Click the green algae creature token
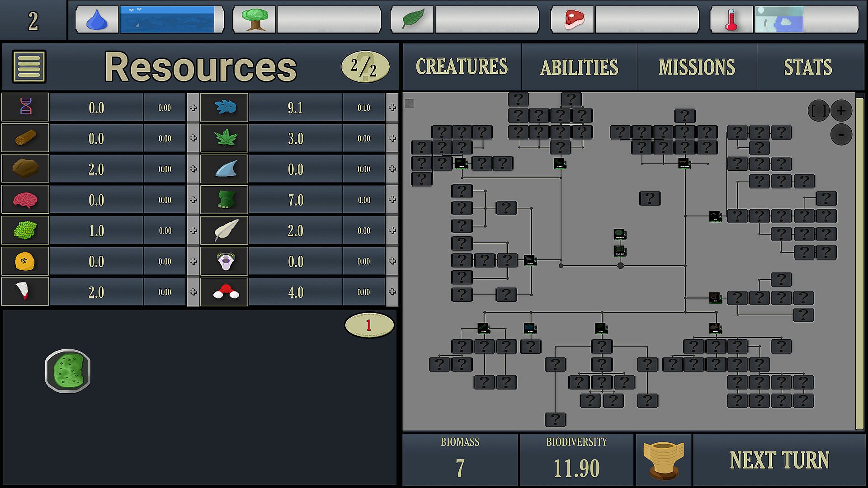Viewport: 868px width, 488px height. (x=68, y=371)
